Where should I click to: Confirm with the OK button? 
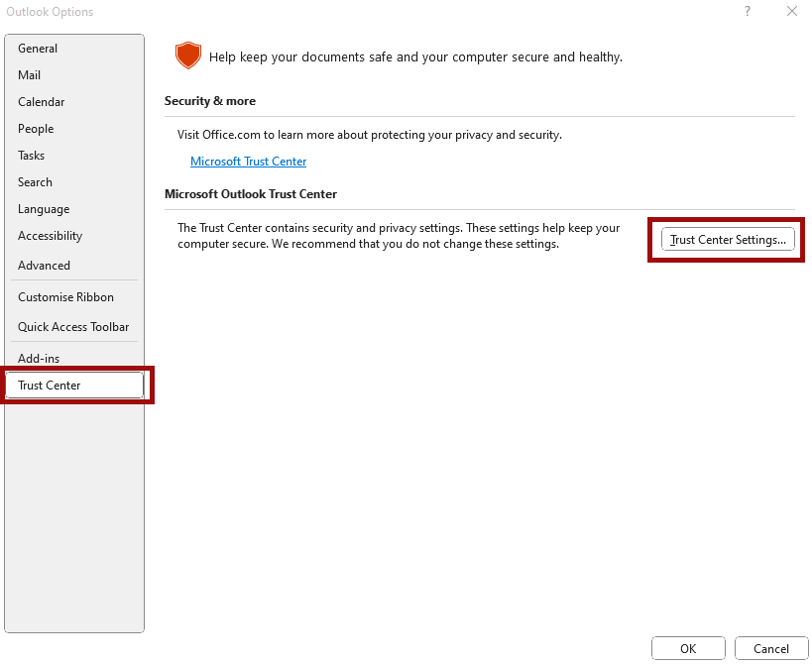[x=688, y=648]
